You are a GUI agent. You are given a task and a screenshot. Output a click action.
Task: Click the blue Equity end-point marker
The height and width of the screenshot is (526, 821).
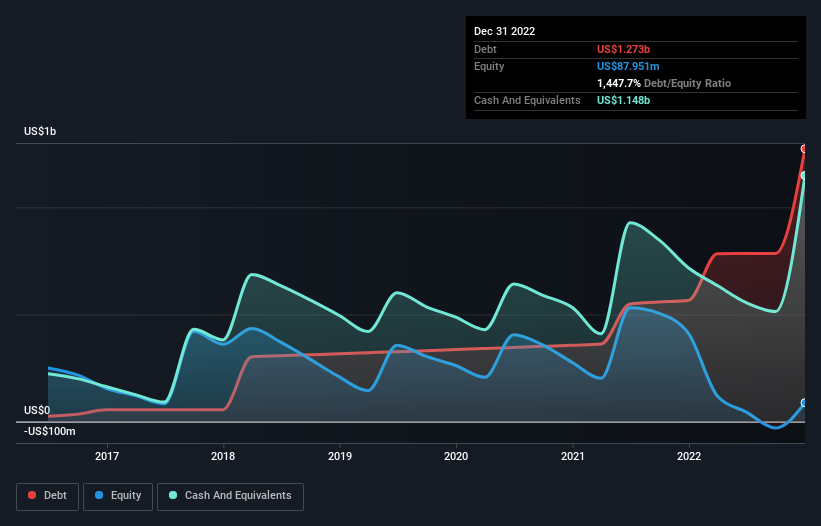[804, 403]
